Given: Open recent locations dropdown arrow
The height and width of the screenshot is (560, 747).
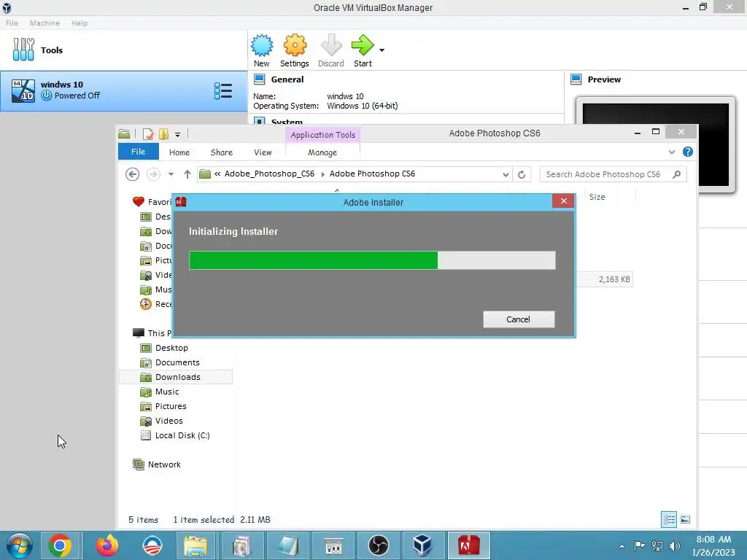Looking at the screenshot, I should 171,174.
